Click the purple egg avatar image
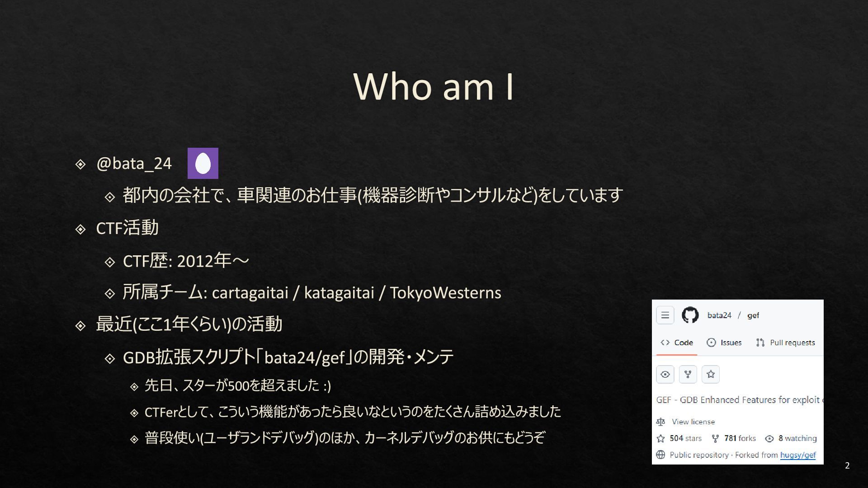This screenshot has height=488, width=868. 203,163
